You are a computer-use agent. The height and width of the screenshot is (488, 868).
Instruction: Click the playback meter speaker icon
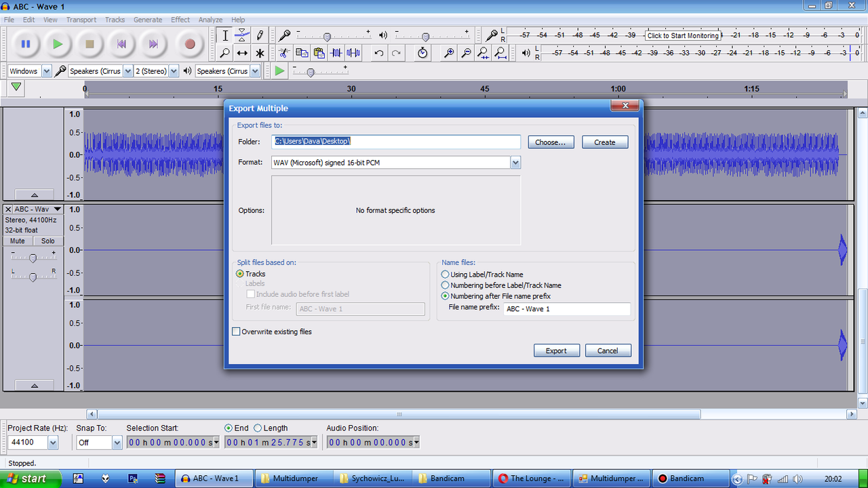coord(526,53)
